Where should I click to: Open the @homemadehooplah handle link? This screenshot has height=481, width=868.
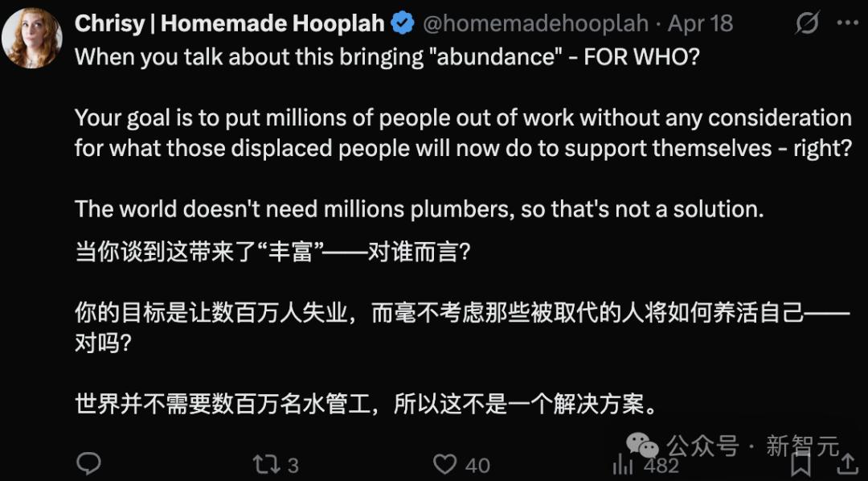click(x=536, y=24)
